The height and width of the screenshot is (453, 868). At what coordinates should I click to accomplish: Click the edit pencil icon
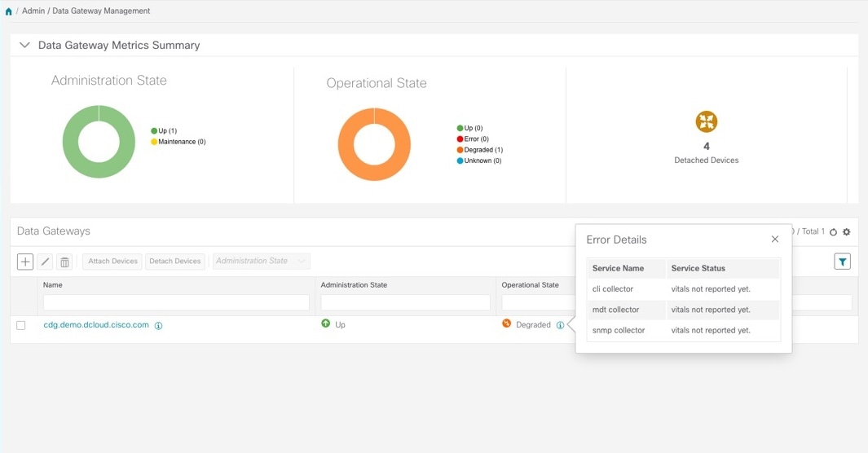[x=46, y=262]
